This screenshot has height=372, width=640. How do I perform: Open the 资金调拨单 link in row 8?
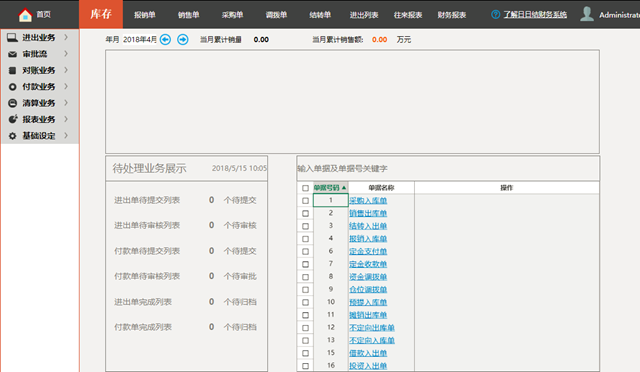368,277
